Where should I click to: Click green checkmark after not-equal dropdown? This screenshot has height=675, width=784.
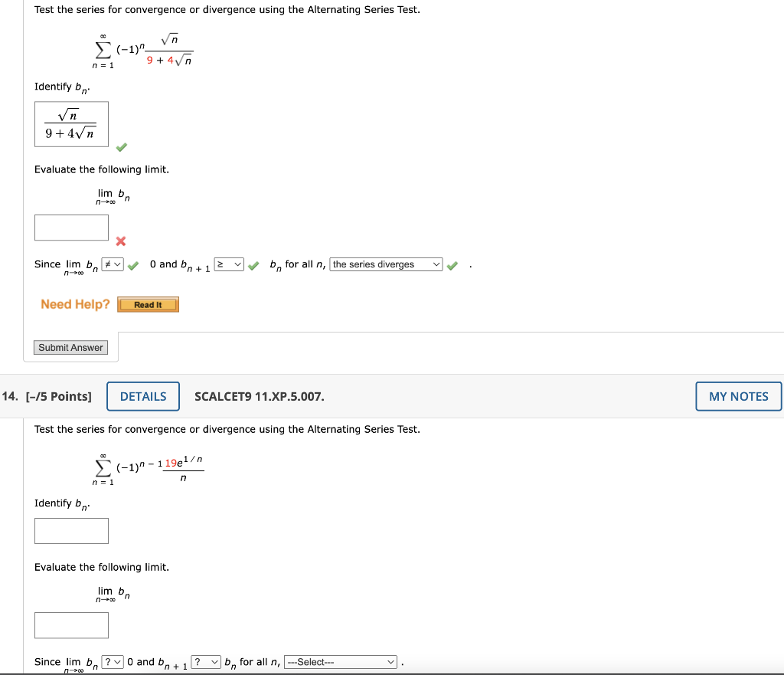133,266
